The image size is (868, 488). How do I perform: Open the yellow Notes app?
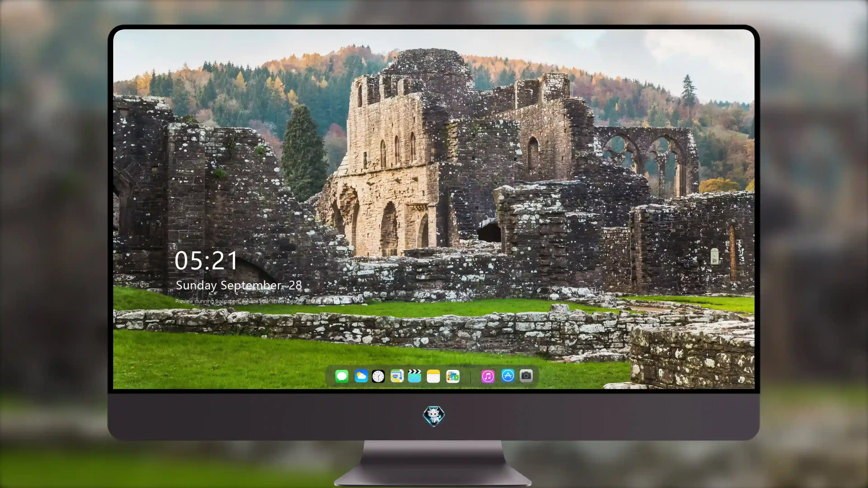tap(433, 376)
